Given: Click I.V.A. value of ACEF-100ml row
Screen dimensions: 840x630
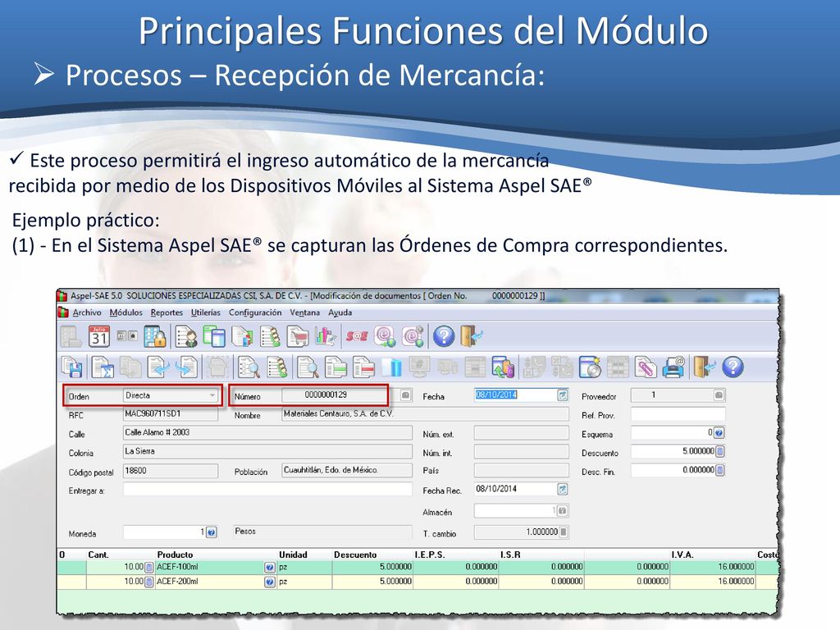Looking at the screenshot, I should coord(713,568).
